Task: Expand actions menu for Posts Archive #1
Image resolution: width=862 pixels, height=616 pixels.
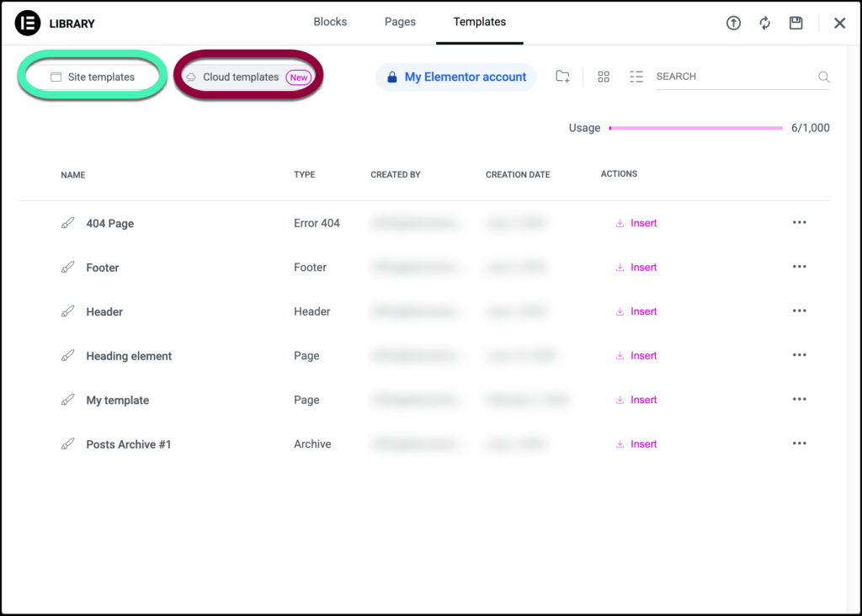Action: tap(799, 443)
